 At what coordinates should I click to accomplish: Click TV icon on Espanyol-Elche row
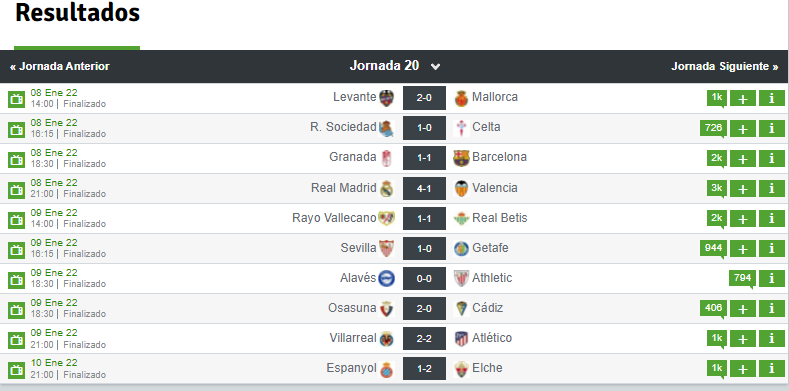point(16,369)
